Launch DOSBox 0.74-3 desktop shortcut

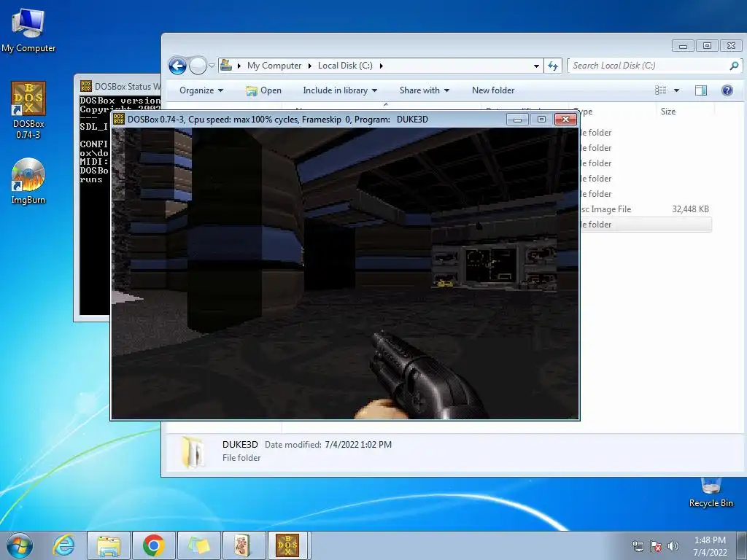pos(28,109)
